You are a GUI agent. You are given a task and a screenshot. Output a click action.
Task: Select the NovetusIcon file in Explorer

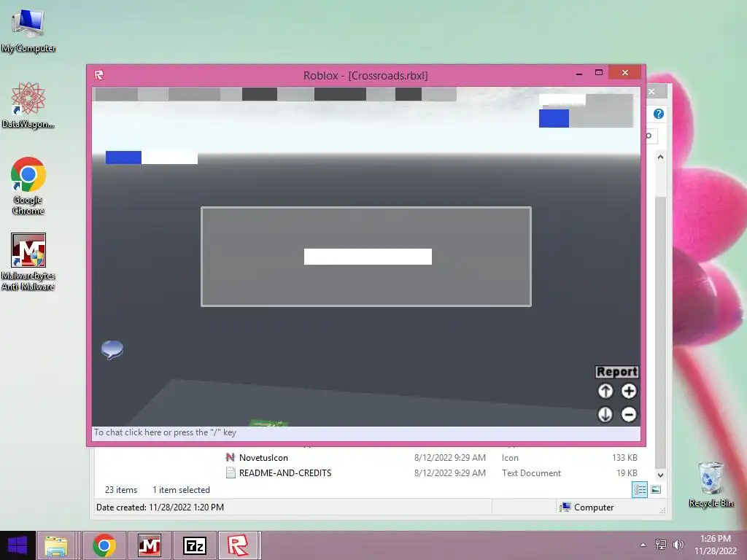pos(263,458)
